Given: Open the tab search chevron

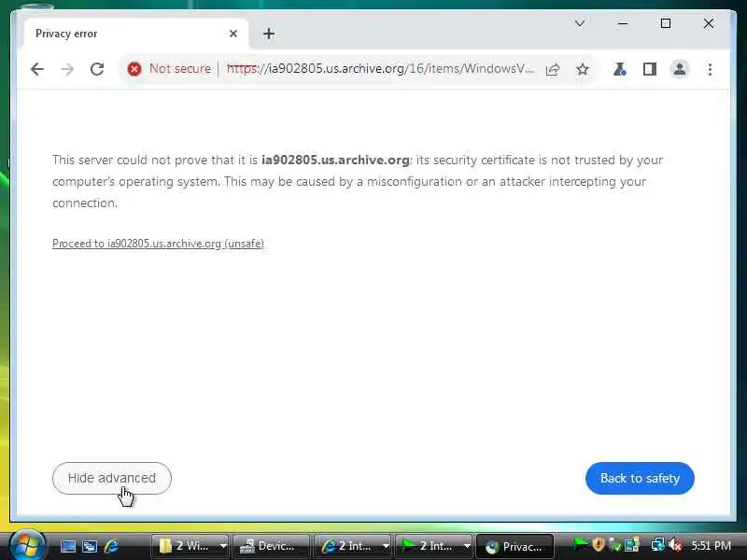Looking at the screenshot, I should pos(579,23).
